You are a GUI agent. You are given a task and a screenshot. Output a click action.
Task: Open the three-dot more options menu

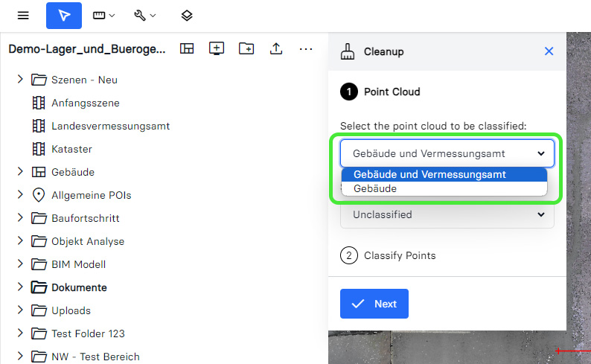click(306, 49)
